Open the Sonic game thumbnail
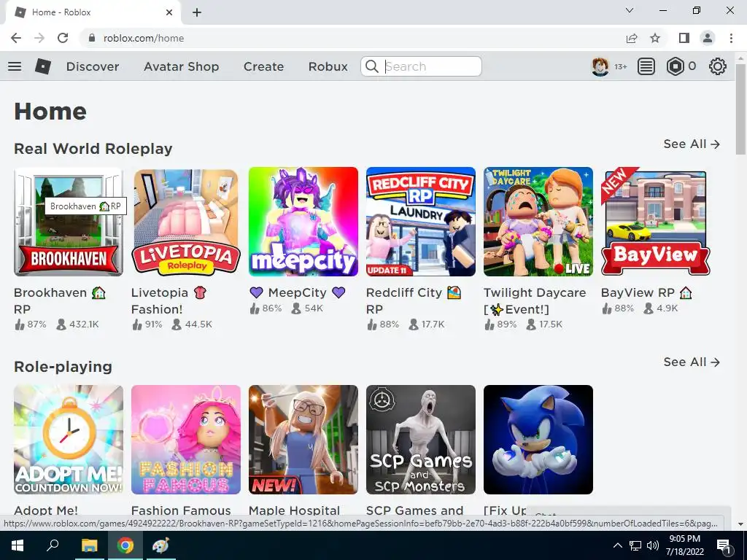This screenshot has height=560, width=747. pos(538,440)
